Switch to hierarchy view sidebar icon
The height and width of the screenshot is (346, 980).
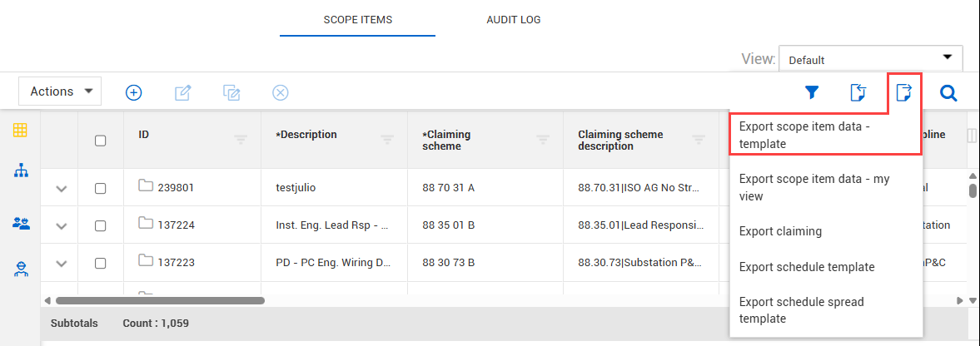pyautogui.click(x=21, y=171)
